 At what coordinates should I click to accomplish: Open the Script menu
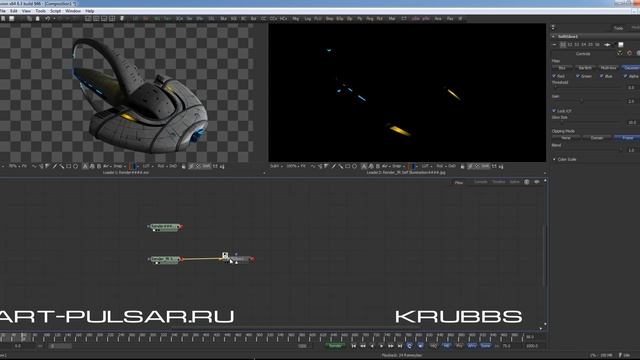click(x=56, y=11)
